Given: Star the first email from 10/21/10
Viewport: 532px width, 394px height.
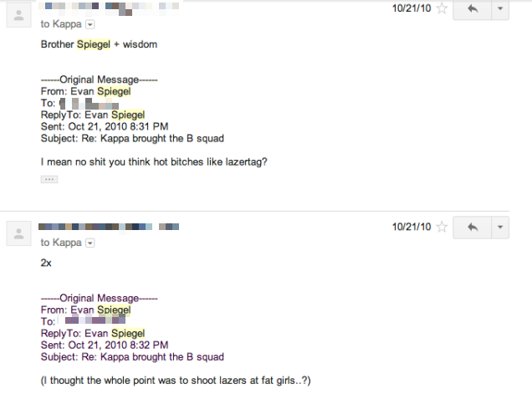Looking at the screenshot, I should [442, 8].
